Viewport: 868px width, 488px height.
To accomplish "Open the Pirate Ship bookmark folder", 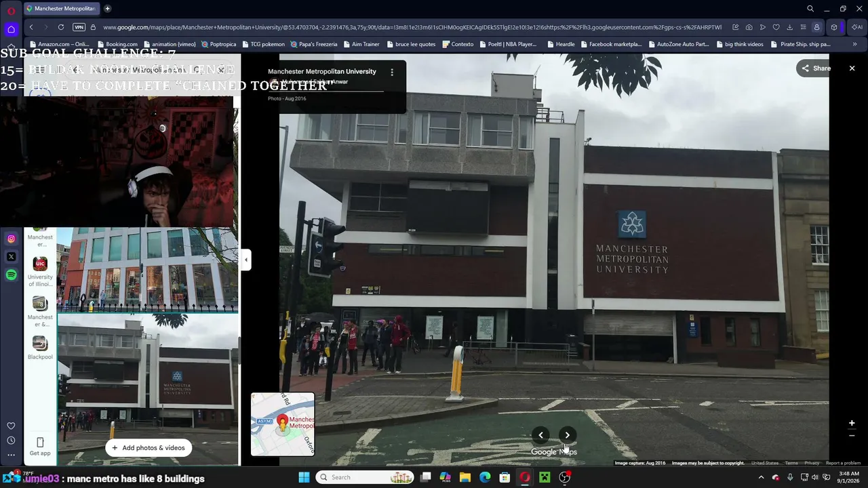I will pos(800,44).
